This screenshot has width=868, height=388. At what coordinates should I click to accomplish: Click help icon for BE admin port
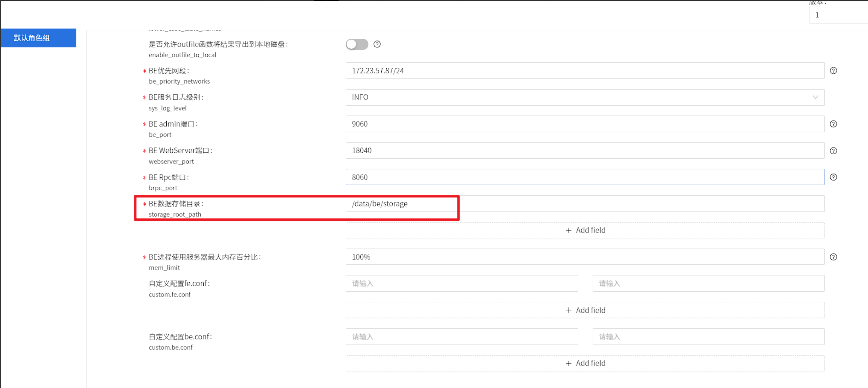[833, 124]
